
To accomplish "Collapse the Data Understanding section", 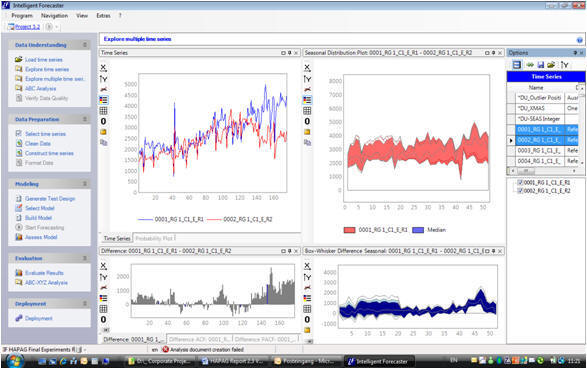I will coord(85,45).
